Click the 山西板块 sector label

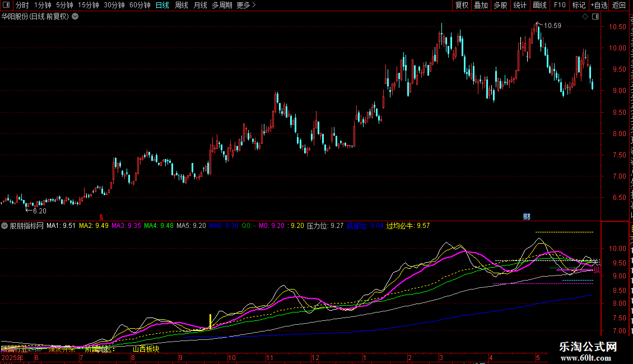[x=146, y=349]
